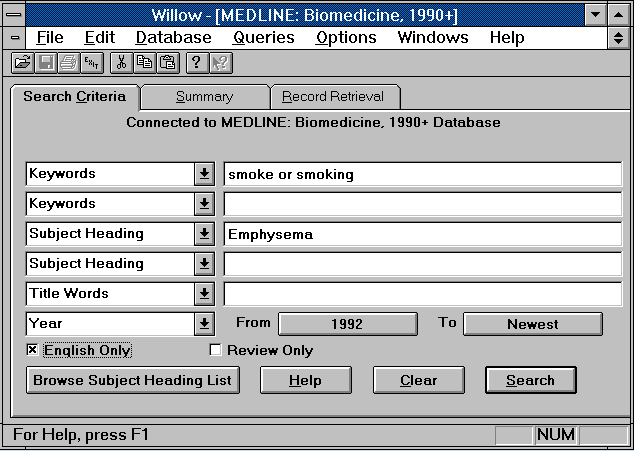Screen dimensions: 634x451
Task: Open the application system menu box
Action: tap(14, 15)
